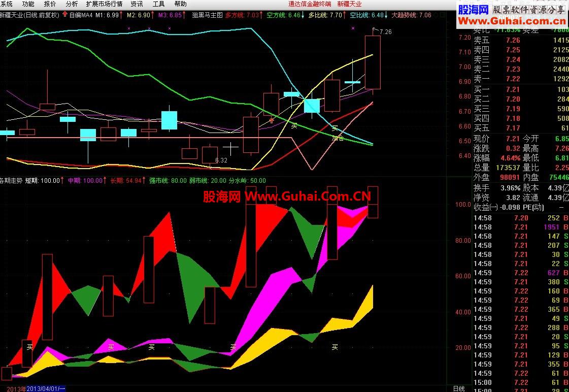
Task: Click the 分水岭: 50.00 label
Action: pyautogui.click(x=247, y=180)
